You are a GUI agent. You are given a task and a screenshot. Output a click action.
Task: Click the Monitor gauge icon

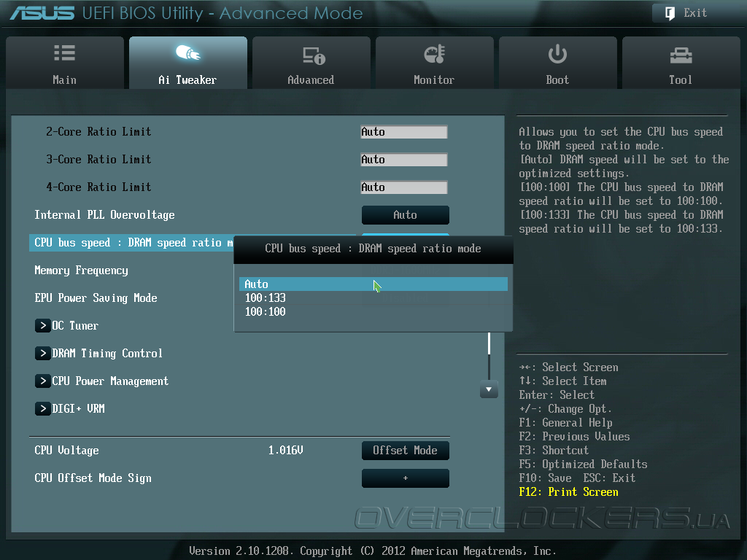pyautogui.click(x=435, y=54)
